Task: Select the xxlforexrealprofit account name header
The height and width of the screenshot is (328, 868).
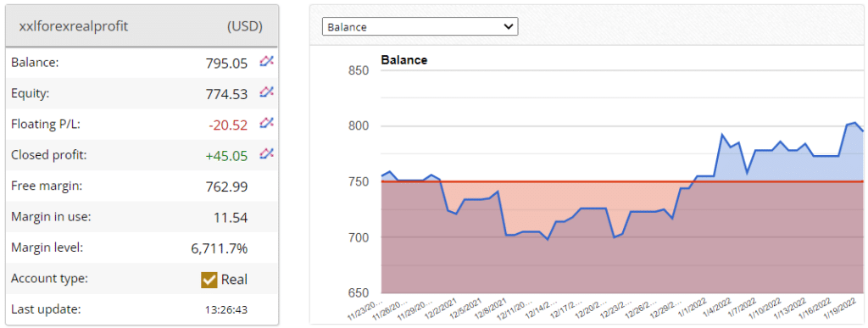Action: click(74, 26)
